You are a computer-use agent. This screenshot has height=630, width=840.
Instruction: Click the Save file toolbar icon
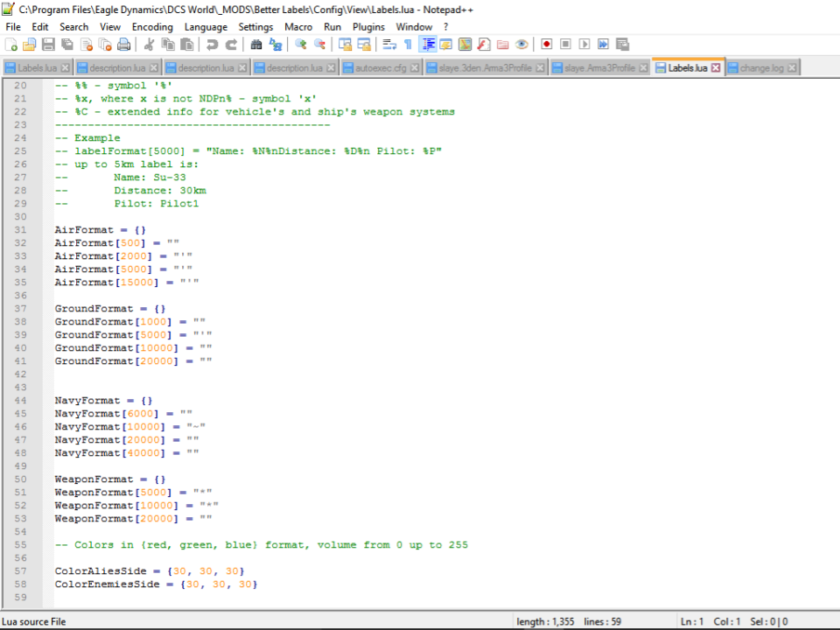tap(48, 45)
